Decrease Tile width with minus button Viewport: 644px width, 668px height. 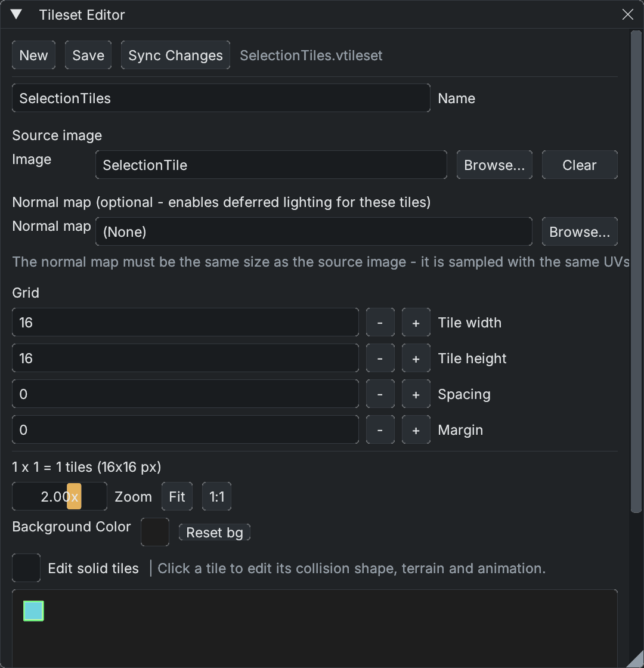point(380,322)
